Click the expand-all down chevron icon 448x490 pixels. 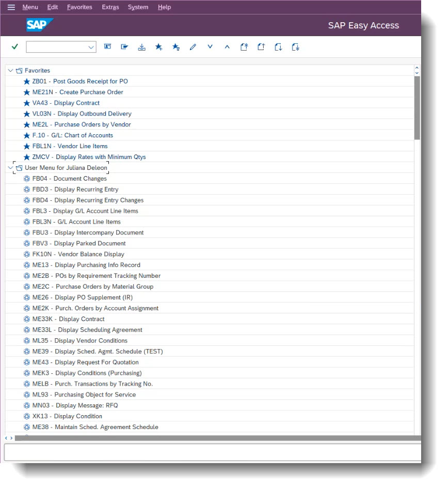click(210, 46)
